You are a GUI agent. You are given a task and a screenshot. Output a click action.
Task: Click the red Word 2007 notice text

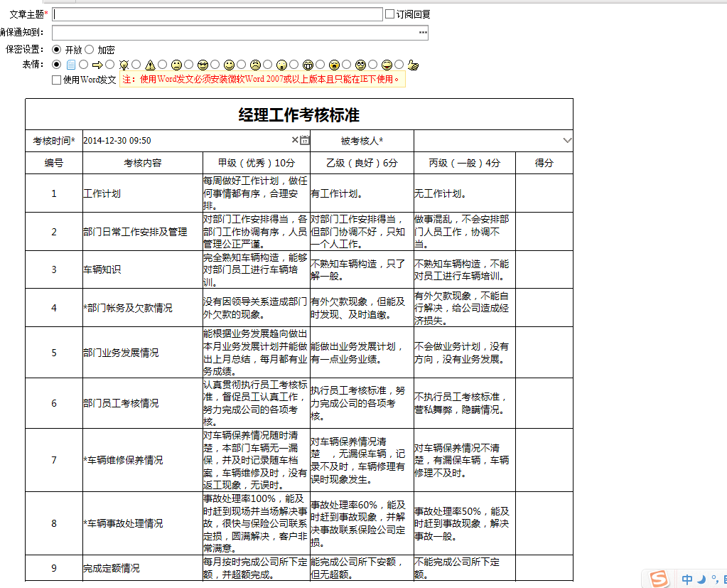coord(262,80)
